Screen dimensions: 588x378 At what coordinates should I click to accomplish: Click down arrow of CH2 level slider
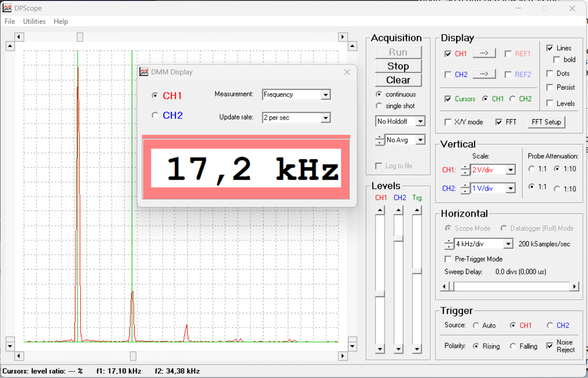pyautogui.click(x=398, y=349)
